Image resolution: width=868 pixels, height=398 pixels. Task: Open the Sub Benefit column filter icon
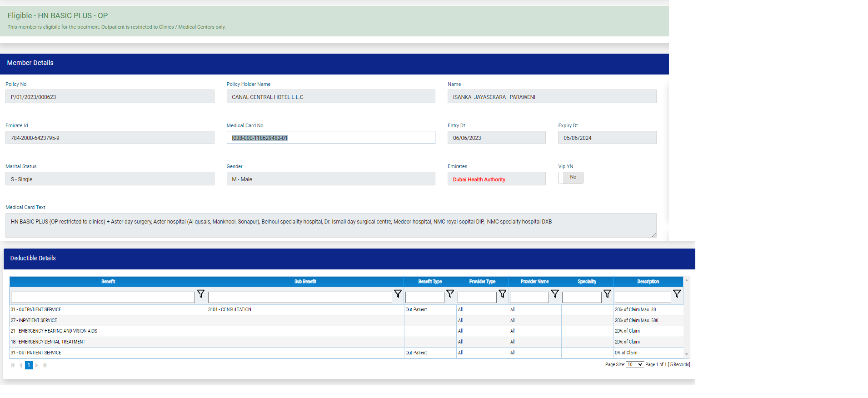[x=398, y=294]
